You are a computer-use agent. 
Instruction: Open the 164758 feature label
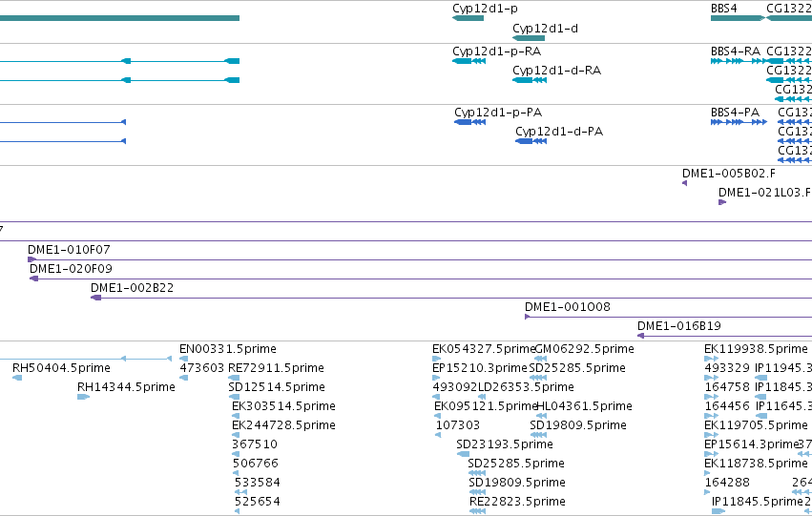727,387
